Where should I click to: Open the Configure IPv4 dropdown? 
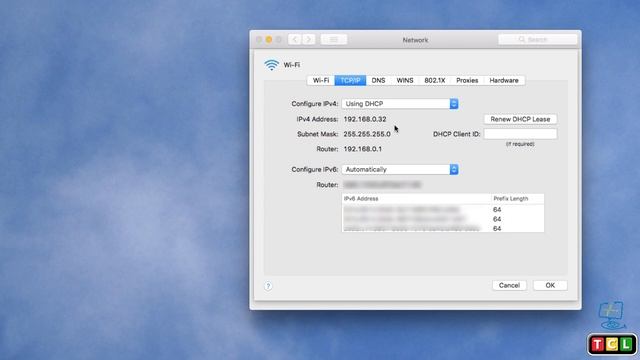(x=400, y=104)
